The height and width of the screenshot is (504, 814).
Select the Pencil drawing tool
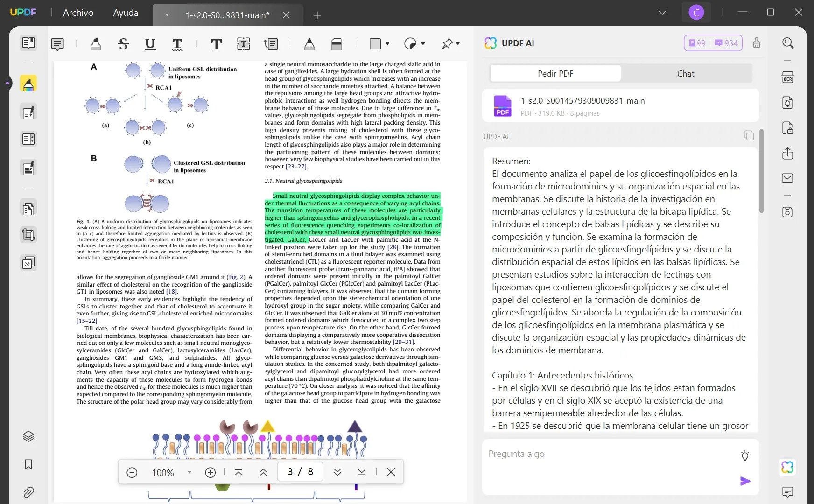point(309,44)
